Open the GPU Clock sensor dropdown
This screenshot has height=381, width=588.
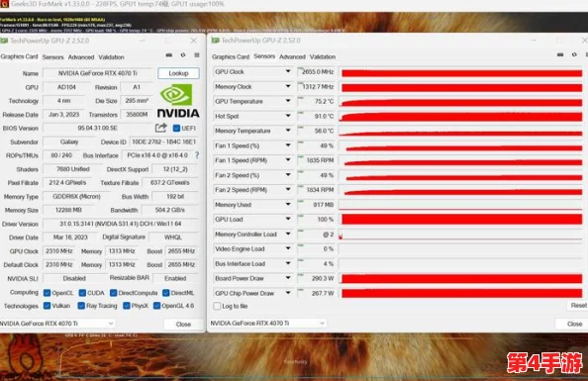[288, 71]
